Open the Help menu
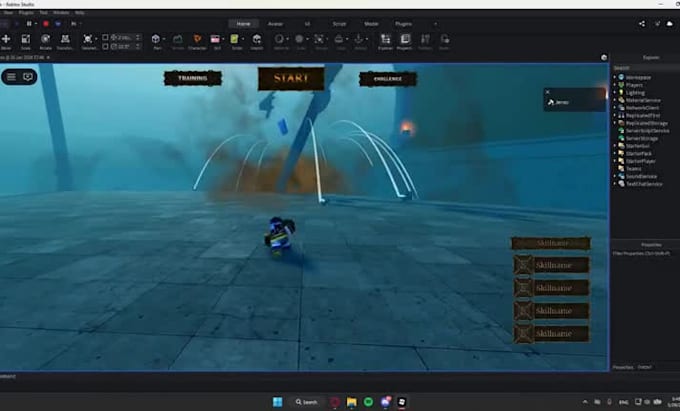The image size is (680, 411). pyautogui.click(x=79, y=13)
